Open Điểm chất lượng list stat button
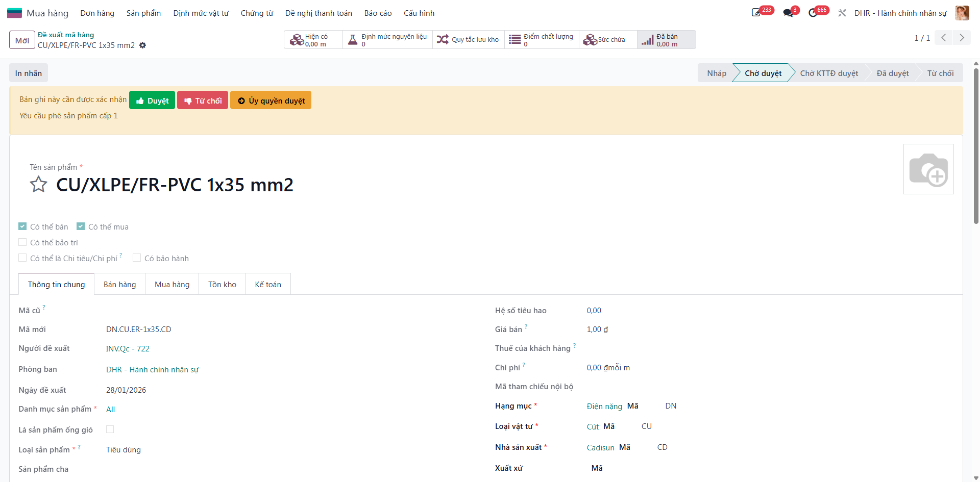The height and width of the screenshot is (482, 980). pos(542,40)
